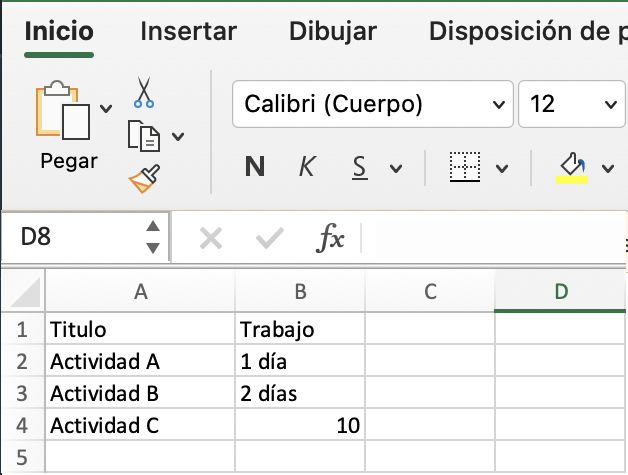Open the Pegar paste options arrow
The height and width of the screenshot is (475, 628).
point(106,108)
